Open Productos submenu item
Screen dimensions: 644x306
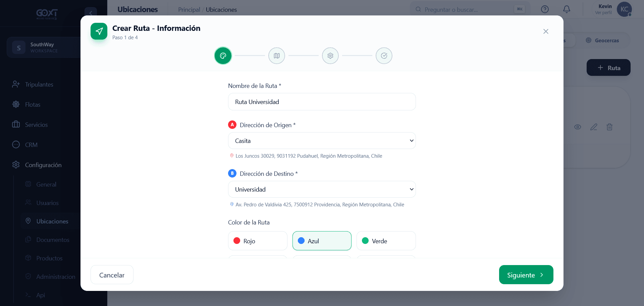coord(50,258)
